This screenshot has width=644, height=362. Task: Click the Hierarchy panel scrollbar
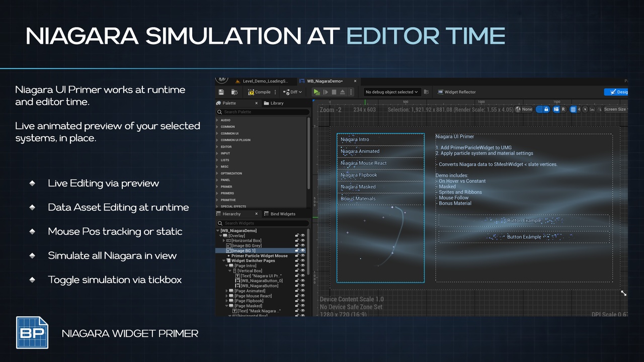coord(308,251)
